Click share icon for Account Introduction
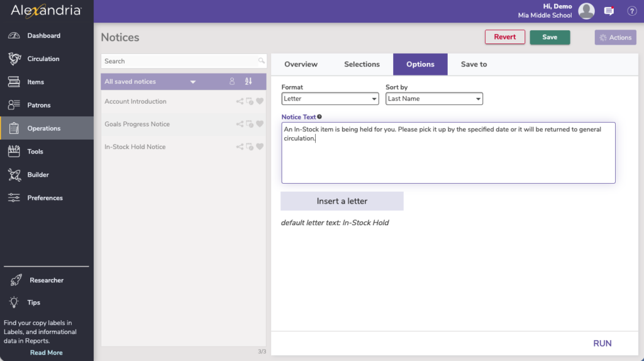Viewport: 644px width, 361px height. coord(240,102)
